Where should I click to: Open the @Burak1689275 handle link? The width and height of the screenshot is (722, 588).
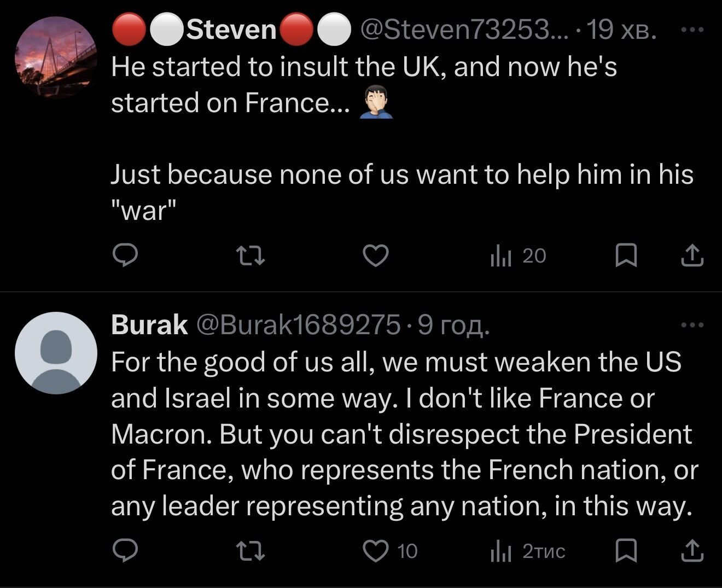tap(297, 325)
